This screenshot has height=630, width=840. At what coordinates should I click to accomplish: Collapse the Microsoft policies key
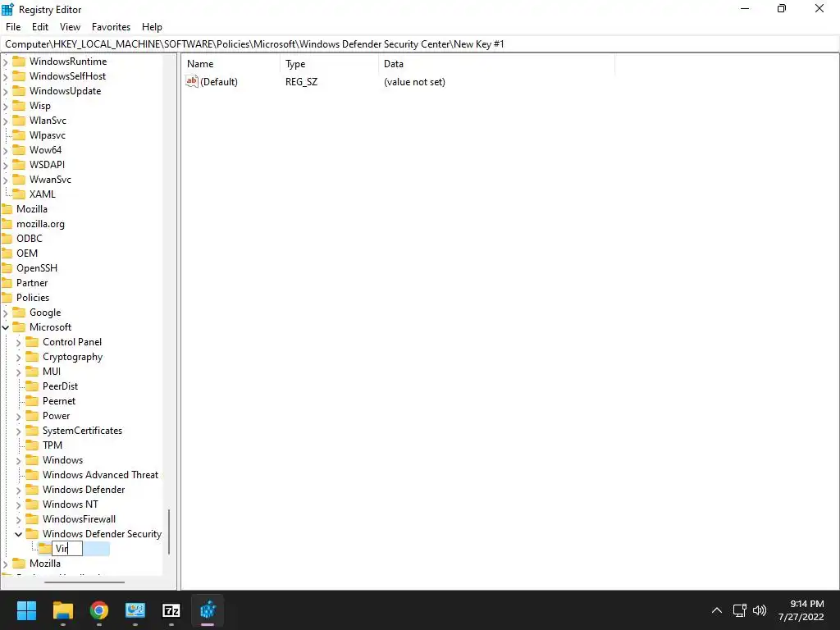click(x=6, y=327)
